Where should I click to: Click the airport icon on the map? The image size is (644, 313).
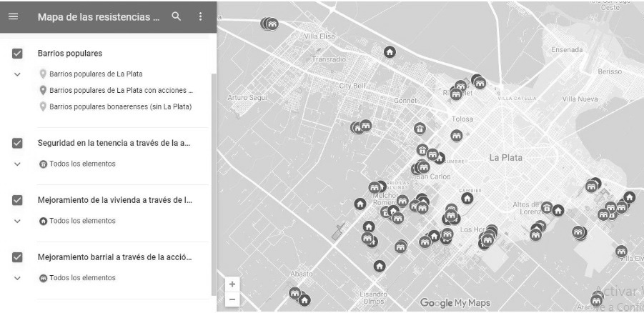point(338,230)
